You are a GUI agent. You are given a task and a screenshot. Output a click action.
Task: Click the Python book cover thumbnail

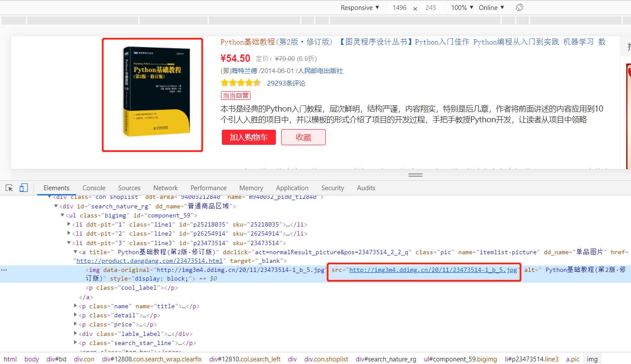pyautogui.click(x=152, y=95)
